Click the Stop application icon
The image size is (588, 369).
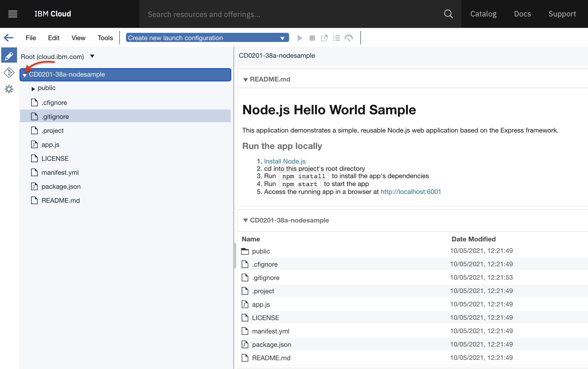point(312,38)
